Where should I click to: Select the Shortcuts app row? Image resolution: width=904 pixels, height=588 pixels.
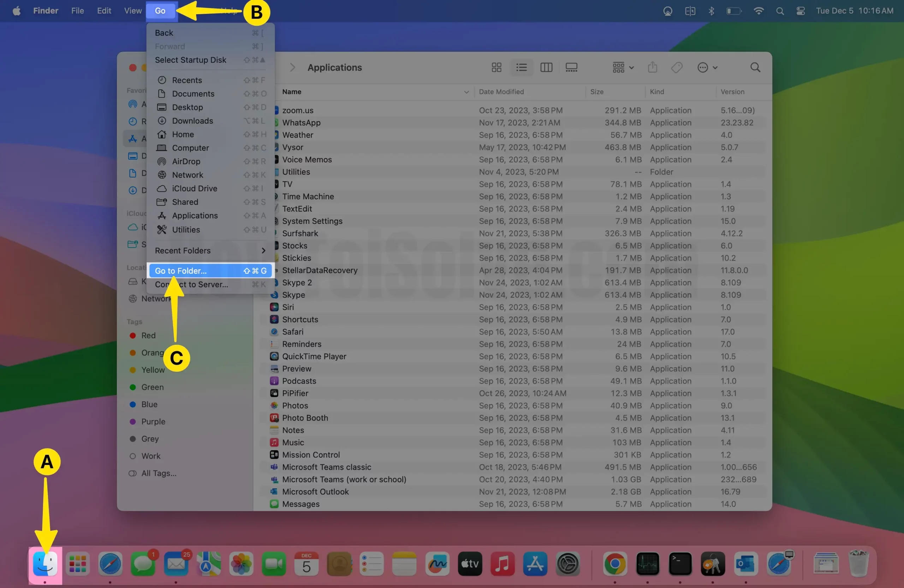tap(513, 320)
